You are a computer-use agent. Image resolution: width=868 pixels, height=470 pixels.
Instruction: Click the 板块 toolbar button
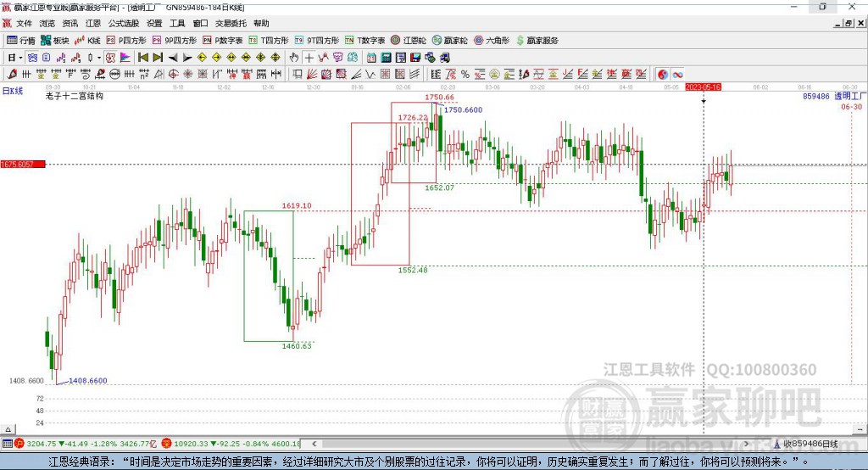tap(55, 41)
